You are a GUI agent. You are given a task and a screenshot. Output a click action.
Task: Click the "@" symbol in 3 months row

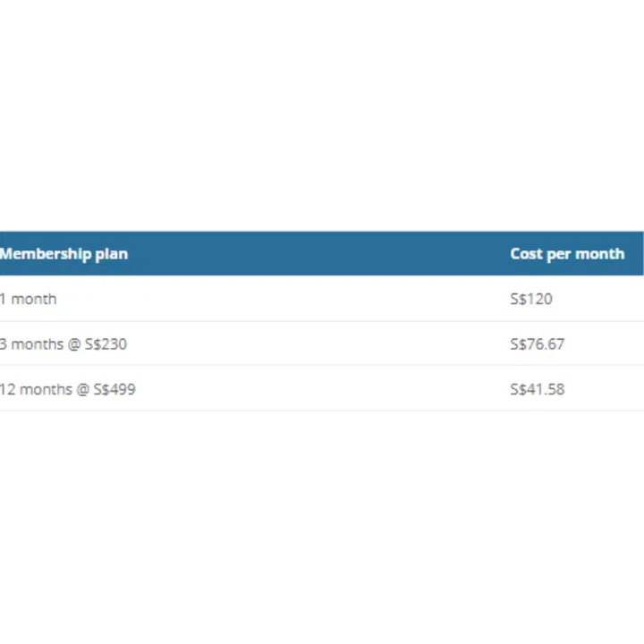click(74, 344)
